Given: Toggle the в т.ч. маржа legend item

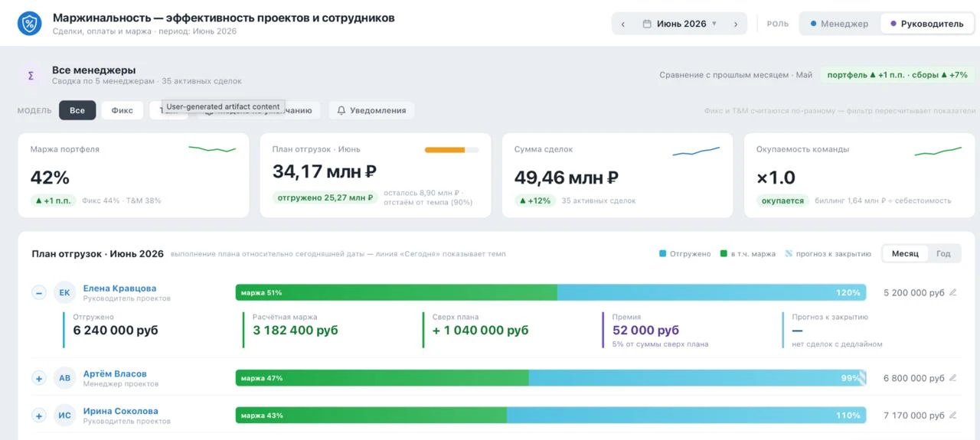Looking at the screenshot, I should coord(748,254).
